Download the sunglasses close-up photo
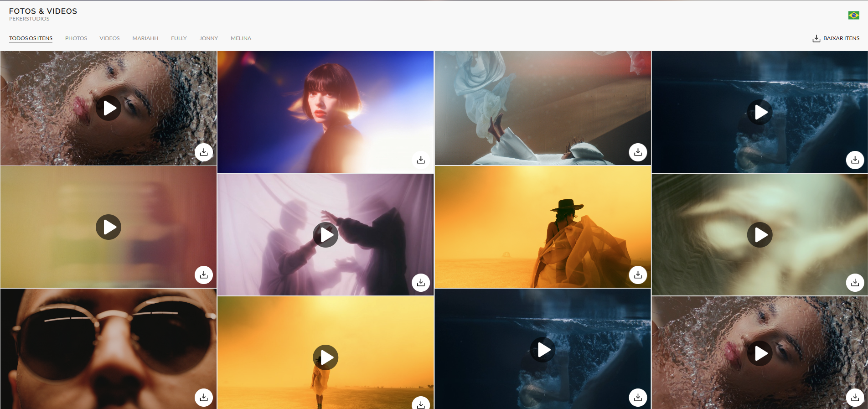 click(204, 397)
